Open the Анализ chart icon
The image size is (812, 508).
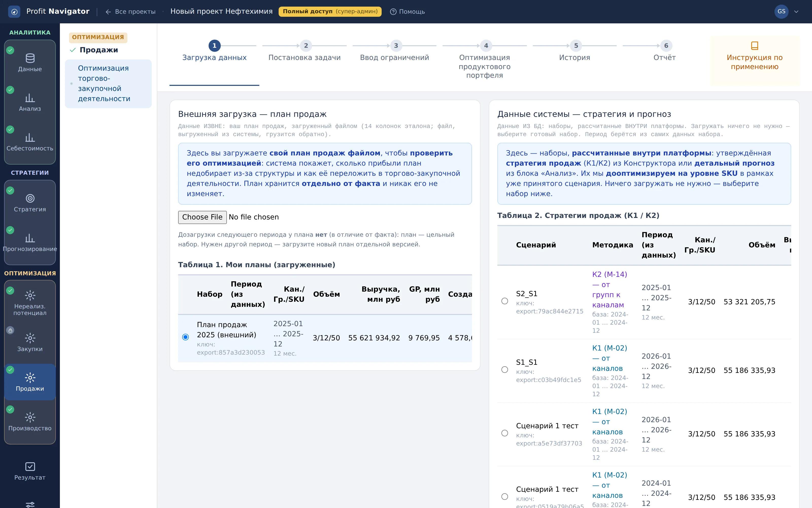click(30, 98)
